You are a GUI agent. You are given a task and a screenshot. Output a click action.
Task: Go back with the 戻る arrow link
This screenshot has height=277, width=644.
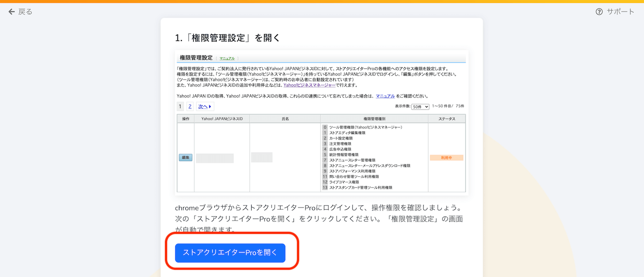click(21, 12)
